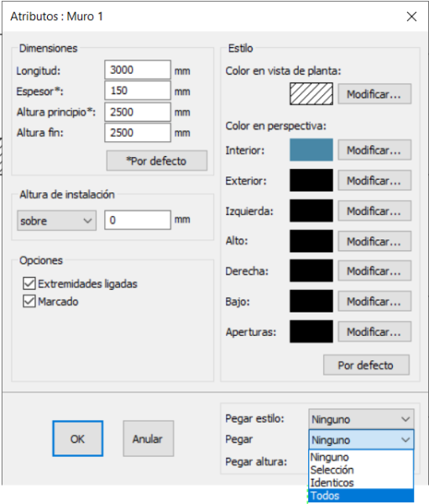Reset style colors with Por defecto
This screenshot has width=429, height=504.
click(x=366, y=365)
